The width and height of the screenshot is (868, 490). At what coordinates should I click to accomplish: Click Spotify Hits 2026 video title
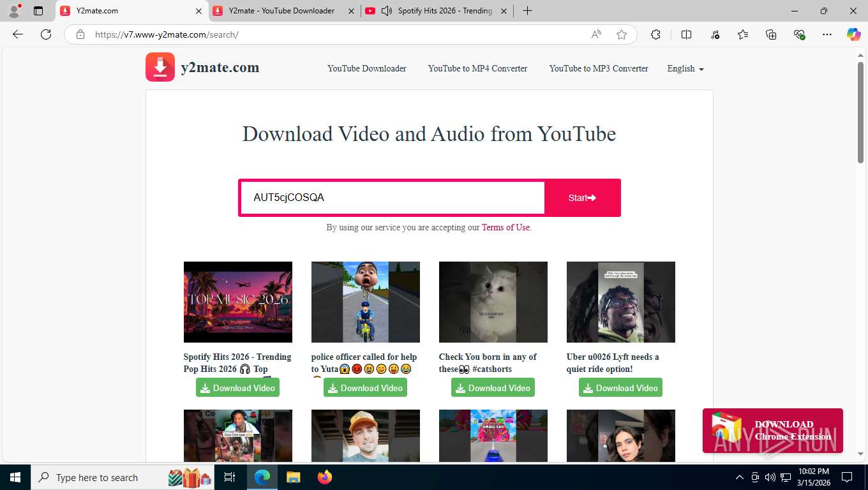[237, 363]
